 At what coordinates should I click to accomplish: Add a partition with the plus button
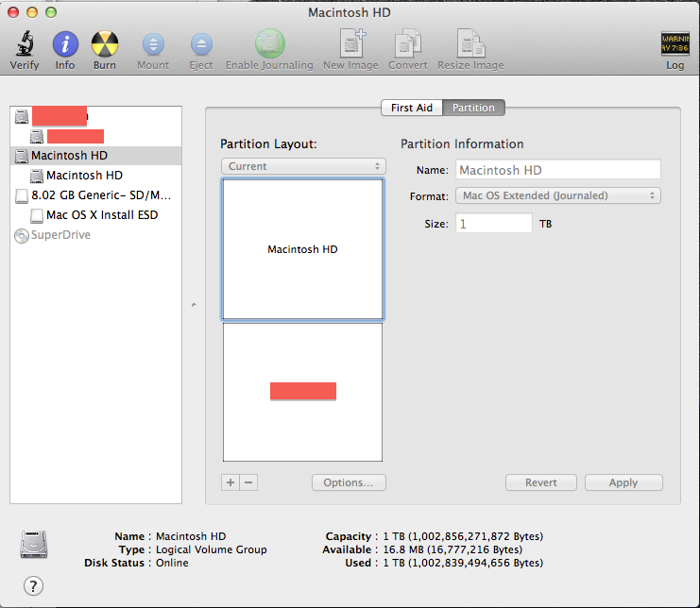click(230, 482)
